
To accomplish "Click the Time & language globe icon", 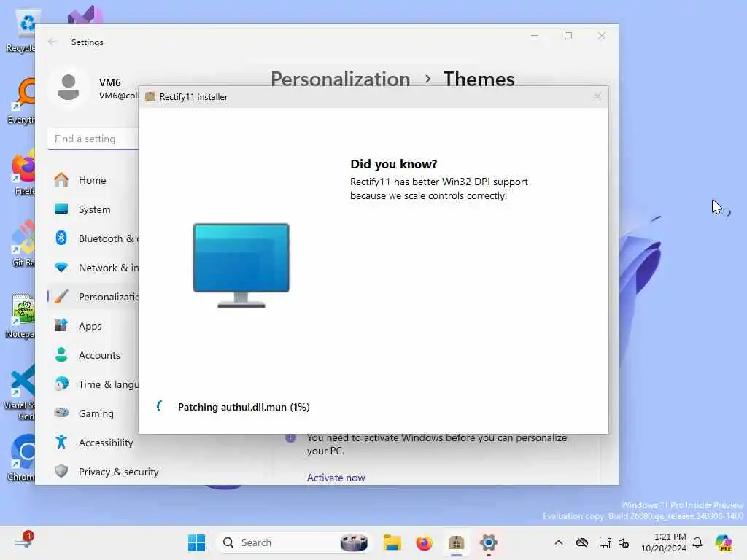I will [61, 384].
